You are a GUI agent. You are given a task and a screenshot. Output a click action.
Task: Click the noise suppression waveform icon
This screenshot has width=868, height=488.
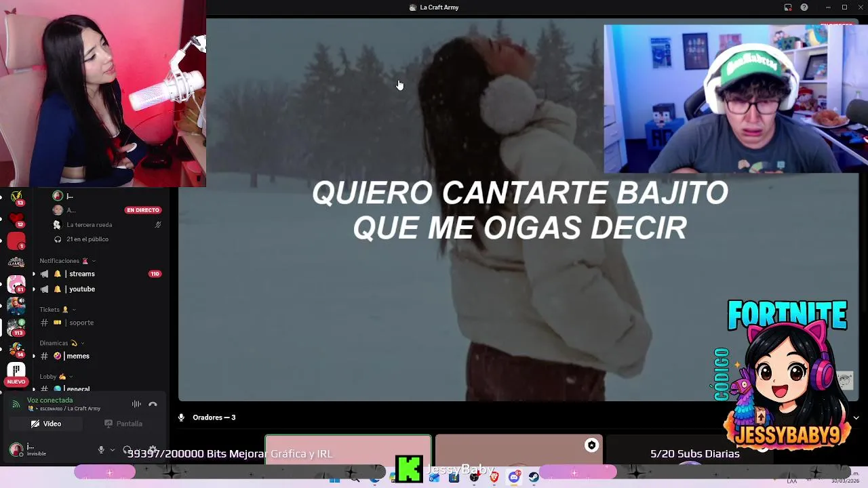click(x=136, y=404)
